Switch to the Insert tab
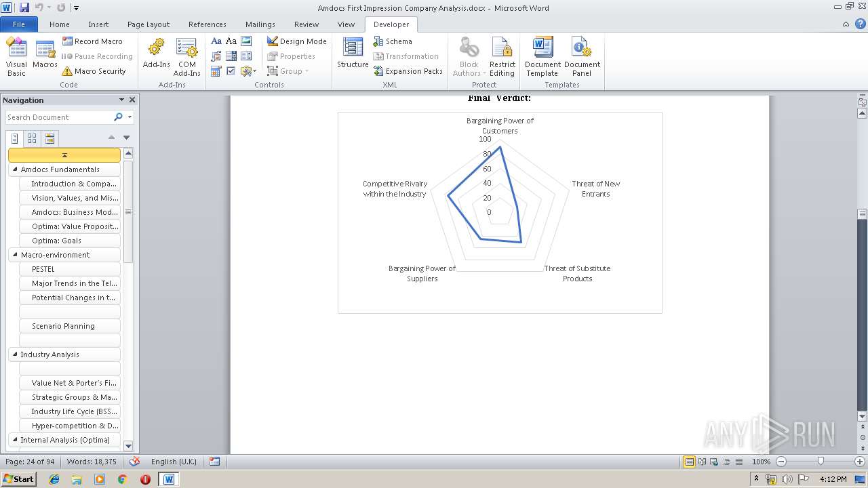This screenshot has width=868, height=488. (98, 24)
